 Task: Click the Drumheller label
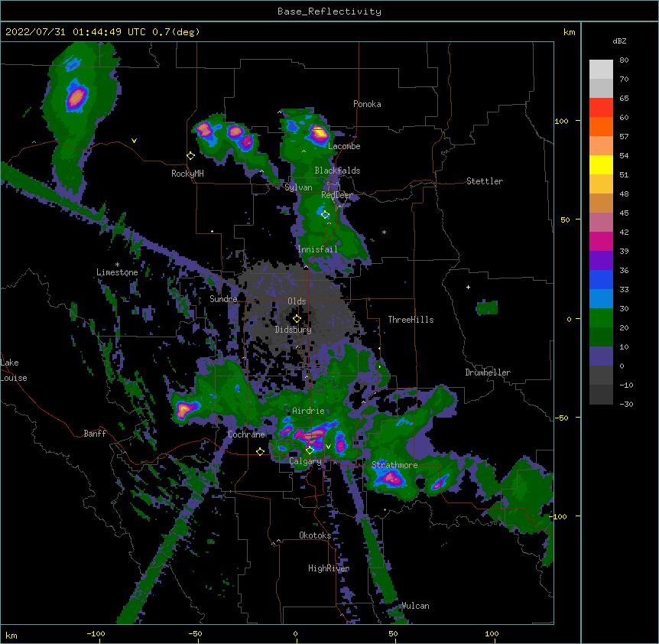click(x=488, y=372)
